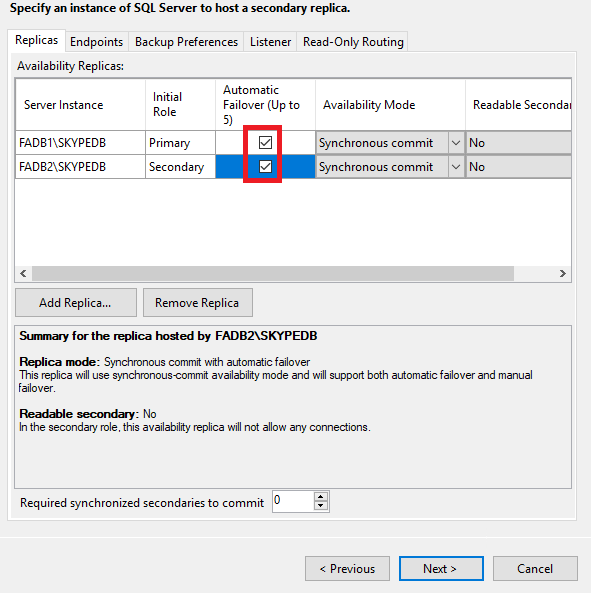The width and height of the screenshot is (591, 593).
Task: Click the horizontal scrollbar thumb of replicas grid
Action: [273, 273]
